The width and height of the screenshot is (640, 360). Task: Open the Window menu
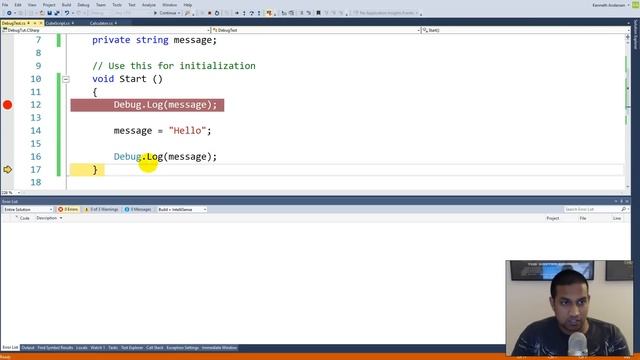click(169, 5)
